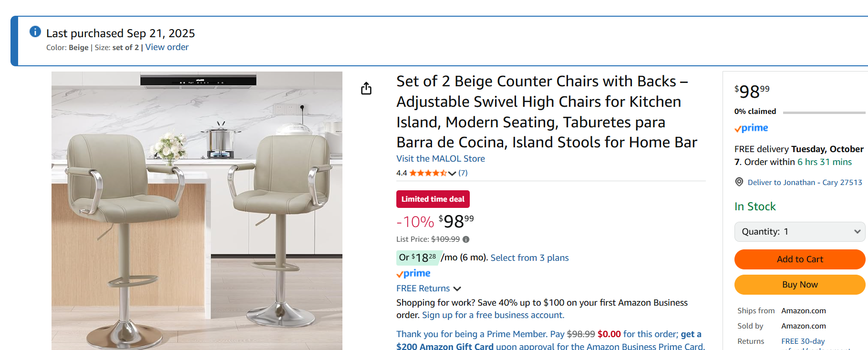Screen dimensions: 868x350
Task: Click the main product chair image
Action: [x=196, y=210]
